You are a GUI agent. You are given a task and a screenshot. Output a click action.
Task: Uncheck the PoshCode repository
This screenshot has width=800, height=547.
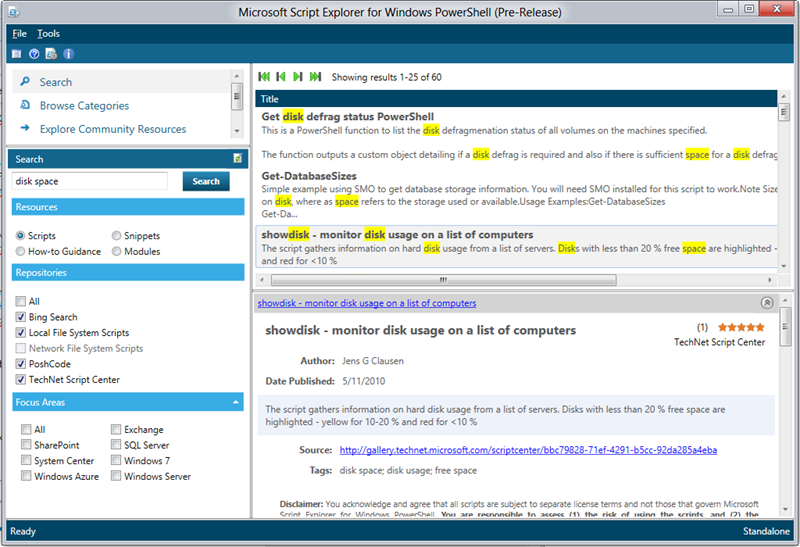[x=20, y=364]
